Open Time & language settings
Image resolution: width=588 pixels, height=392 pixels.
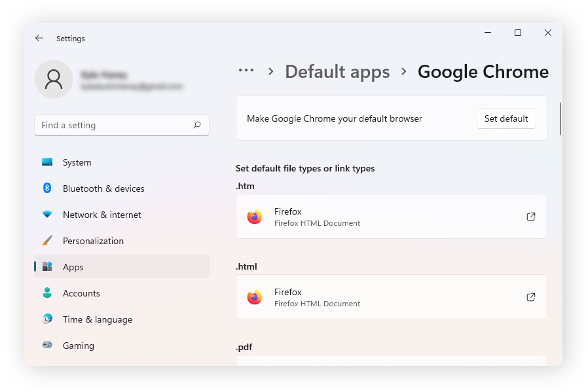coord(96,319)
